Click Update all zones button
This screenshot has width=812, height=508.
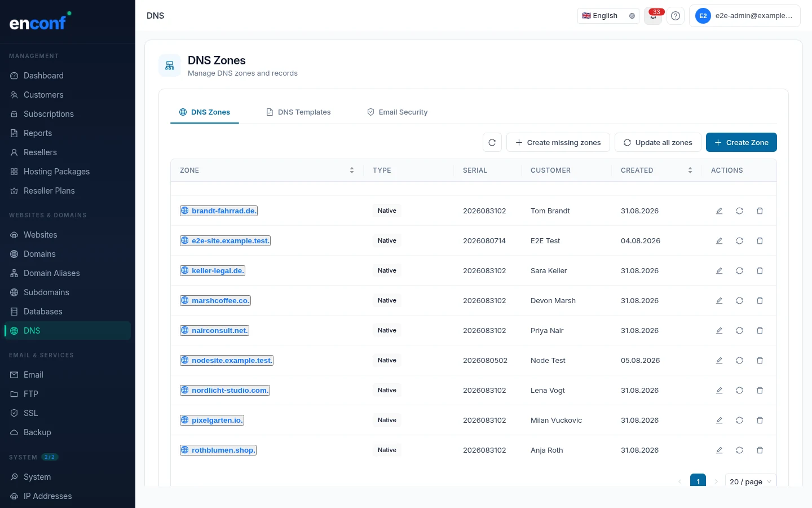click(658, 142)
